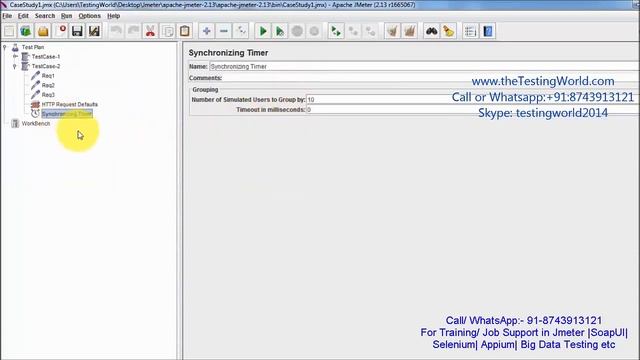640x360 pixels.
Task: Save the test plan with floppy icon
Action: pos(77,31)
